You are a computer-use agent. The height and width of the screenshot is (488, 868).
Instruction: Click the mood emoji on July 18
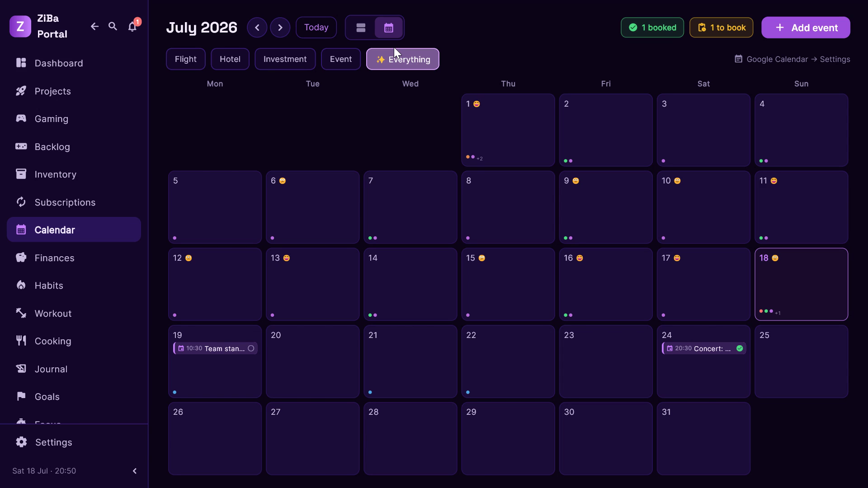pos(775,258)
